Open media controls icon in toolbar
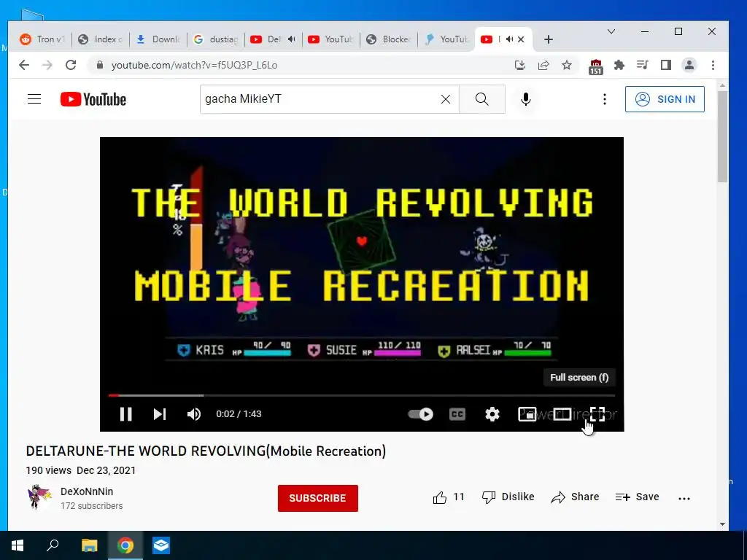Viewport: 747px width, 560px height. (642, 65)
